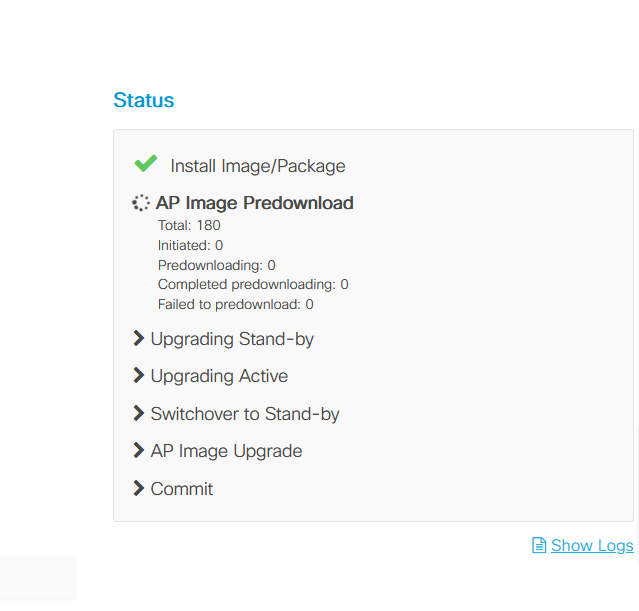Click the Total: 180 count line

coord(189,226)
